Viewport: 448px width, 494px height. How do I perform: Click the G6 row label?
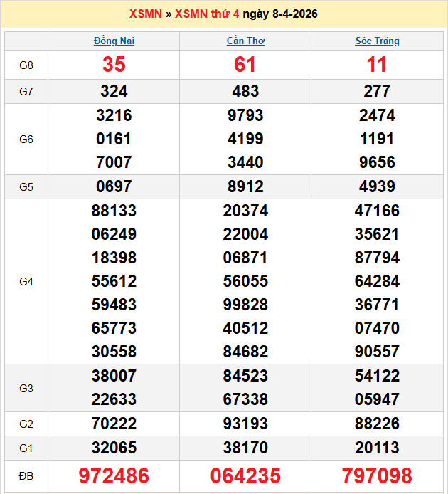click(26, 140)
